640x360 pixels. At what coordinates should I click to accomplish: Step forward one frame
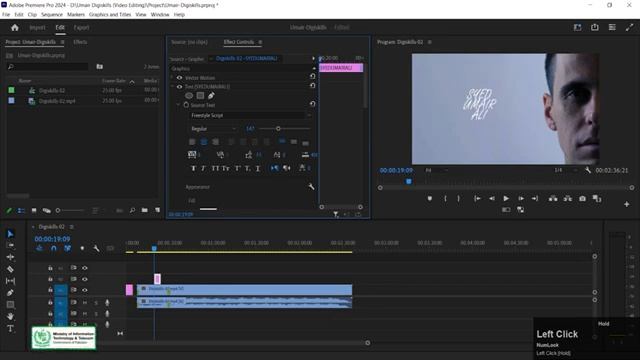point(521,198)
